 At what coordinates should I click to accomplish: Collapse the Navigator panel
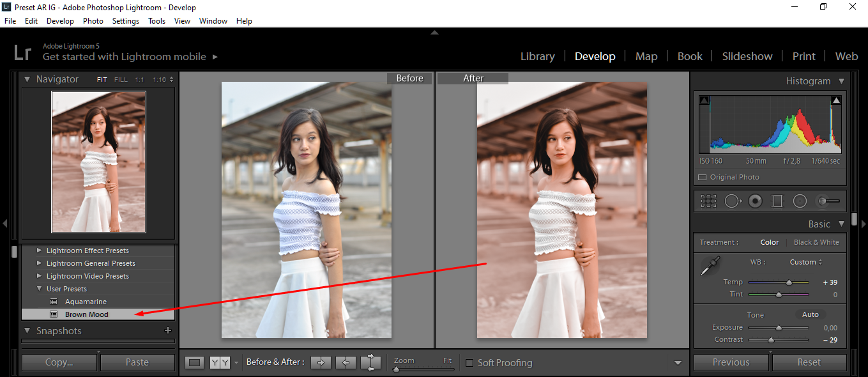click(x=27, y=79)
